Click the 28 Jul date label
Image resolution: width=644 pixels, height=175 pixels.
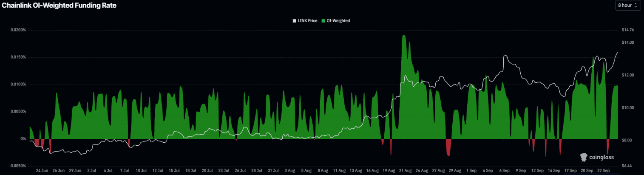[256, 170]
